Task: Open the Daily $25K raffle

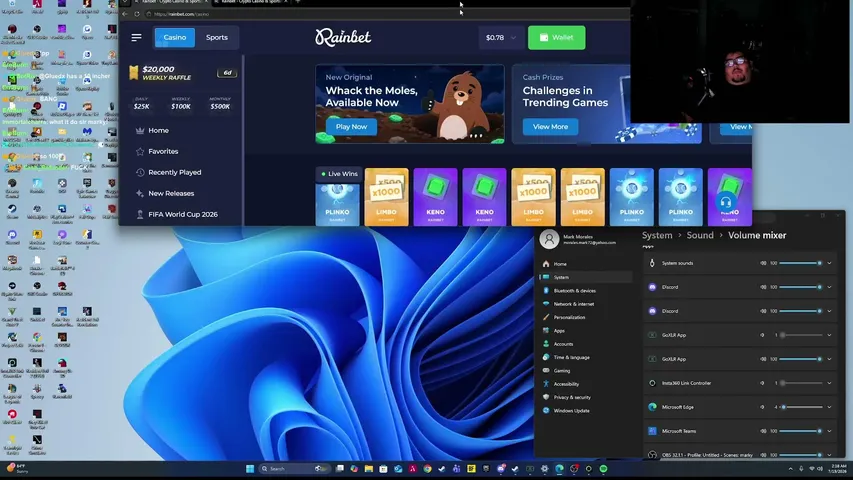Action: (x=141, y=103)
